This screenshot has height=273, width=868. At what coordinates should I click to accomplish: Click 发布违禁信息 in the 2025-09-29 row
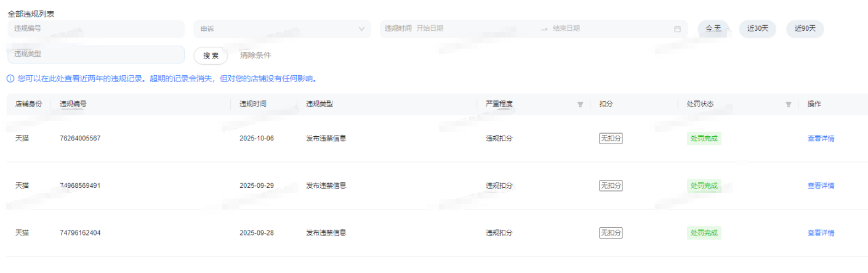326,185
